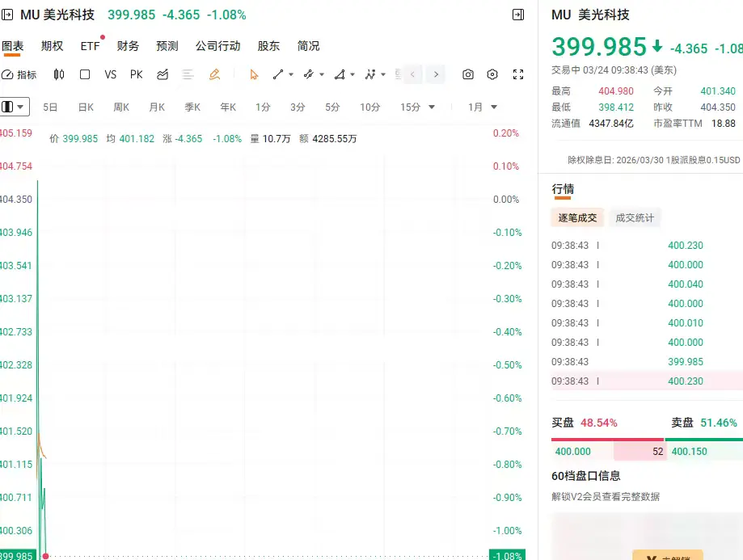Click the ask price 400.150

click(x=689, y=452)
